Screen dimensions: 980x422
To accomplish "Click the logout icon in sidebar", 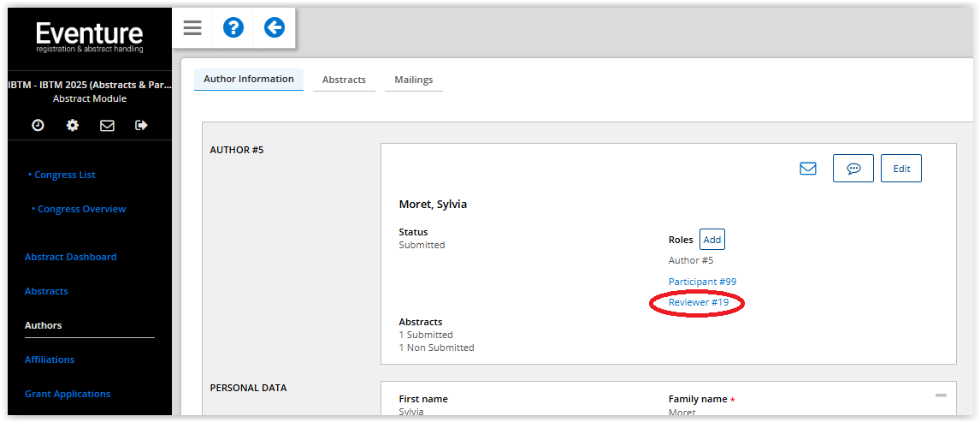I will (x=141, y=125).
